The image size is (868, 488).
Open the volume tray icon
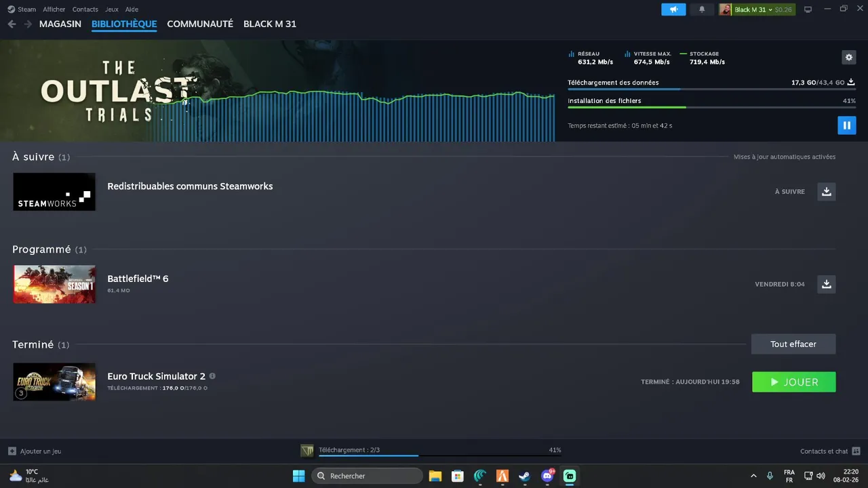(x=821, y=476)
